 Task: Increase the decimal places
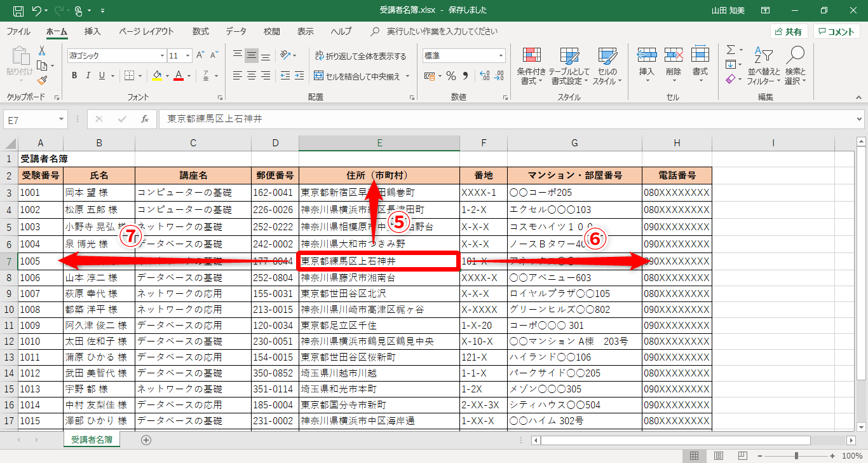point(484,76)
